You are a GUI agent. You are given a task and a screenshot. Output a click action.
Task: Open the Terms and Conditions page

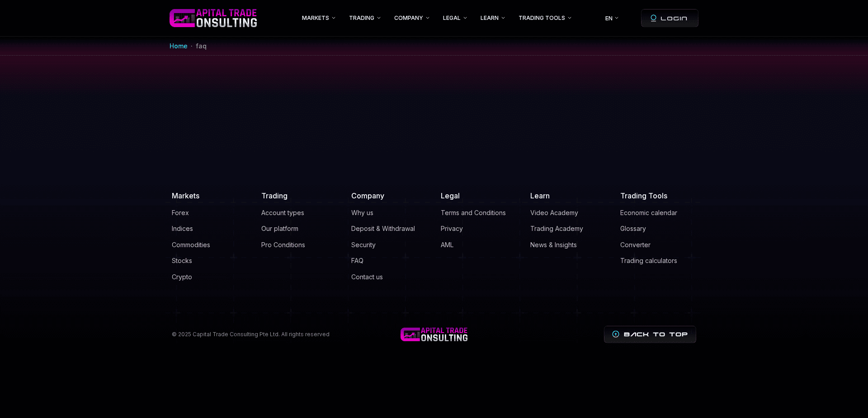click(473, 213)
